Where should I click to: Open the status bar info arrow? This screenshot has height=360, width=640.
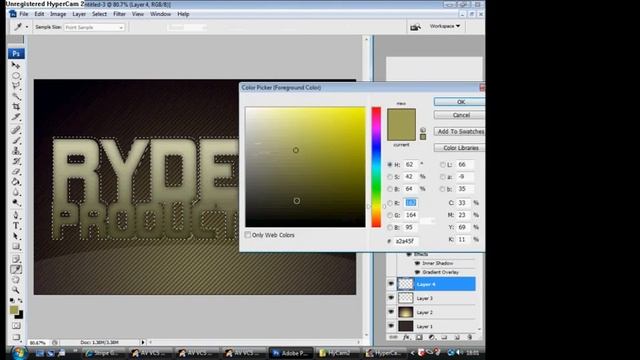143,342
